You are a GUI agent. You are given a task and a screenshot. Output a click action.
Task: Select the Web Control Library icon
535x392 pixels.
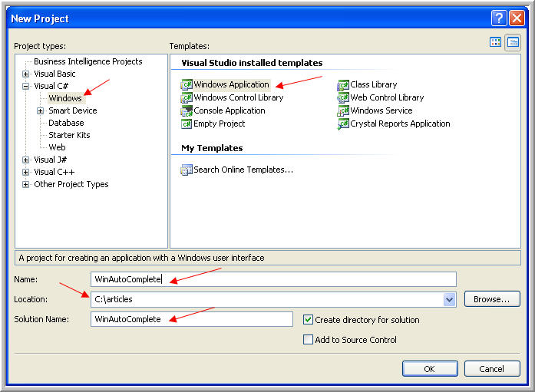pyautogui.click(x=343, y=98)
